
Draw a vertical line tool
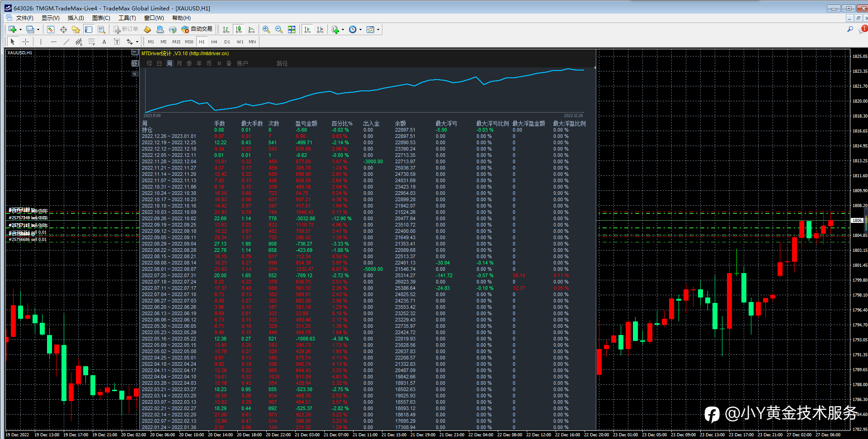(41, 42)
